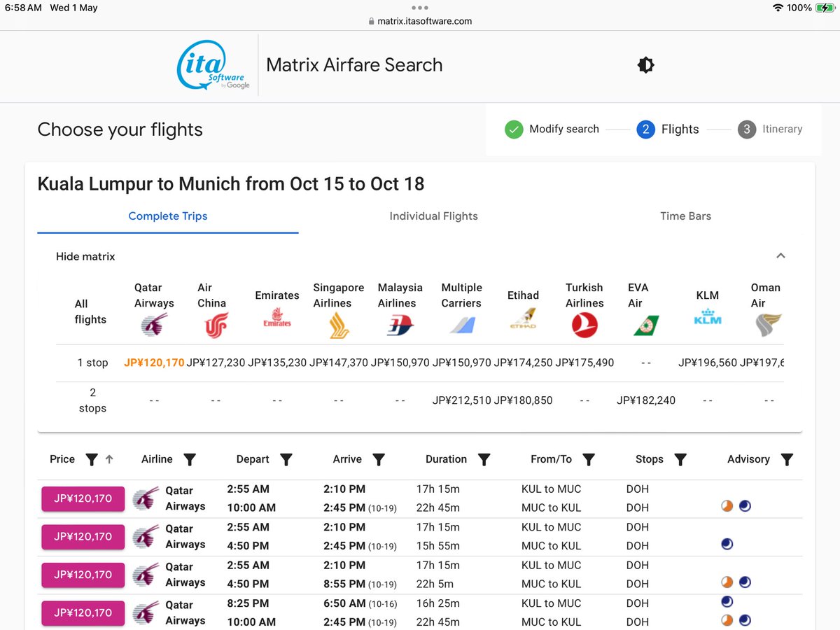Image resolution: width=840 pixels, height=630 pixels.
Task: Switch to the Individual Flights tab
Action: click(x=433, y=216)
